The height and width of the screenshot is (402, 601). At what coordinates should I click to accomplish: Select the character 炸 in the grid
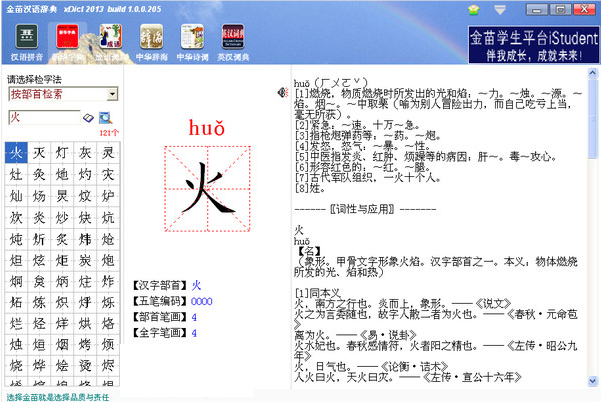[x=108, y=281]
